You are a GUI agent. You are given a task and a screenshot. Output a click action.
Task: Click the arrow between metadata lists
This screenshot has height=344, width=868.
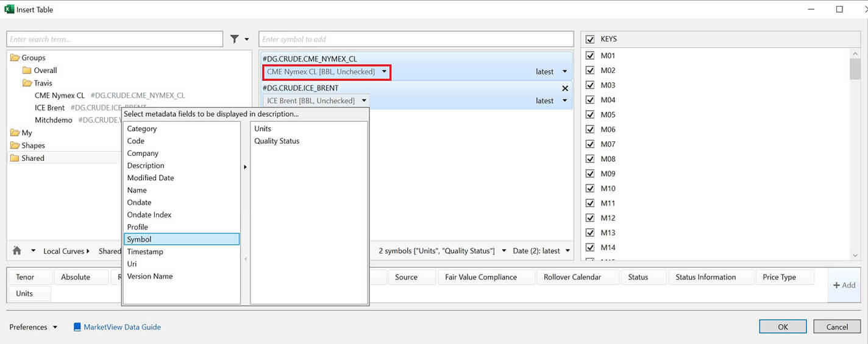coord(245,167)
